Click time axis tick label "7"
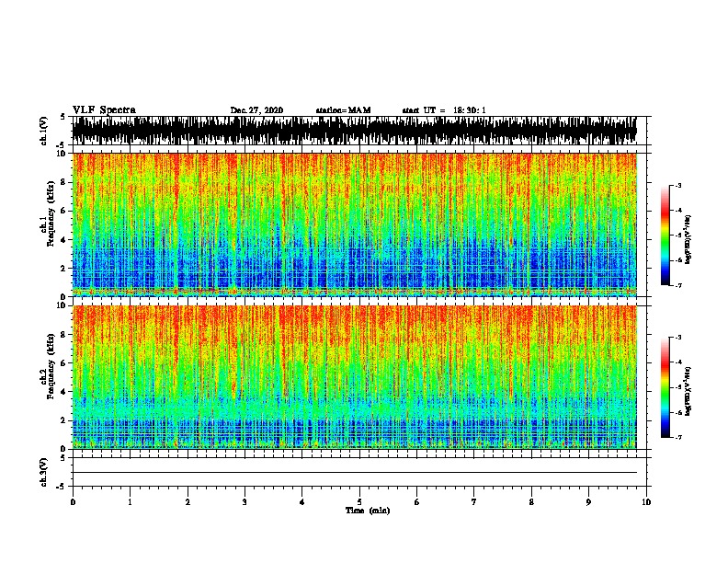The height and width of the screenshot is (563, 728). click(x=474, y=502)
